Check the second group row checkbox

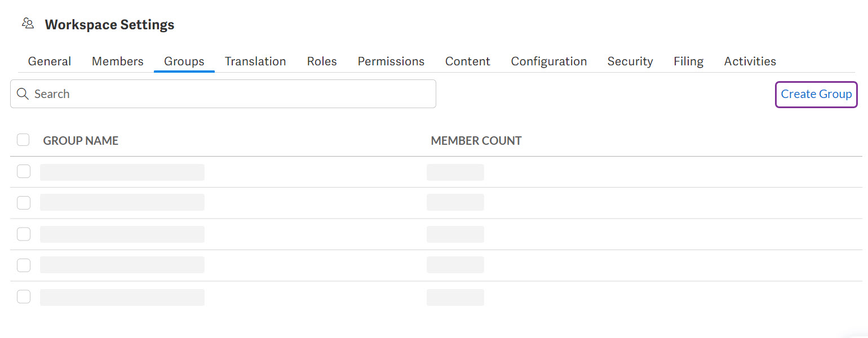tap(23, 202)
